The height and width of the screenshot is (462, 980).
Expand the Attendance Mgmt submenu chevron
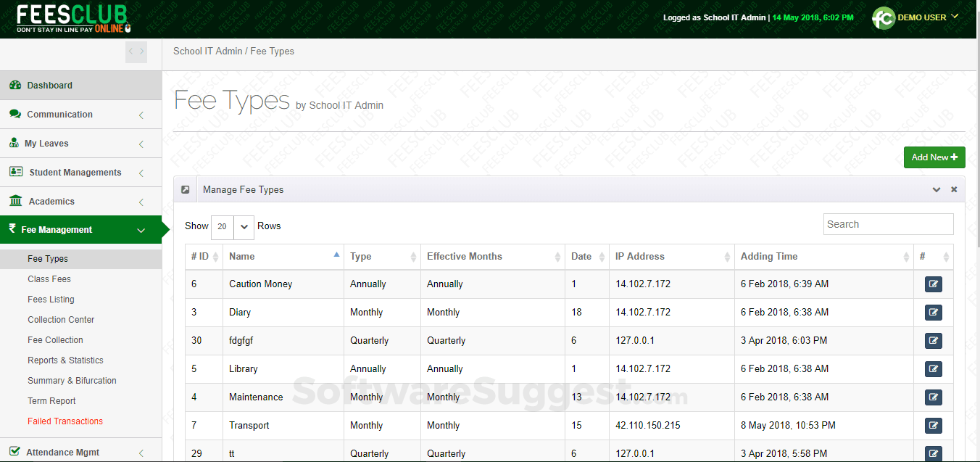point(141,453)
